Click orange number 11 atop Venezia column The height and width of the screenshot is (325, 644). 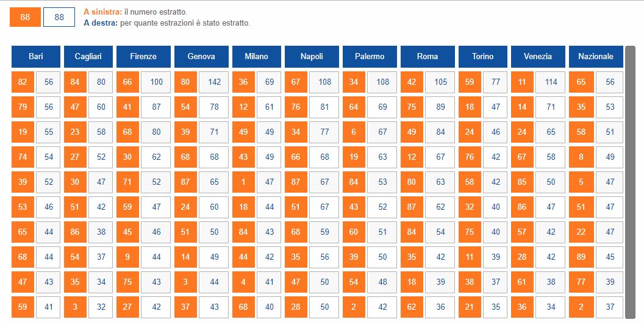(x=522, y=82)
